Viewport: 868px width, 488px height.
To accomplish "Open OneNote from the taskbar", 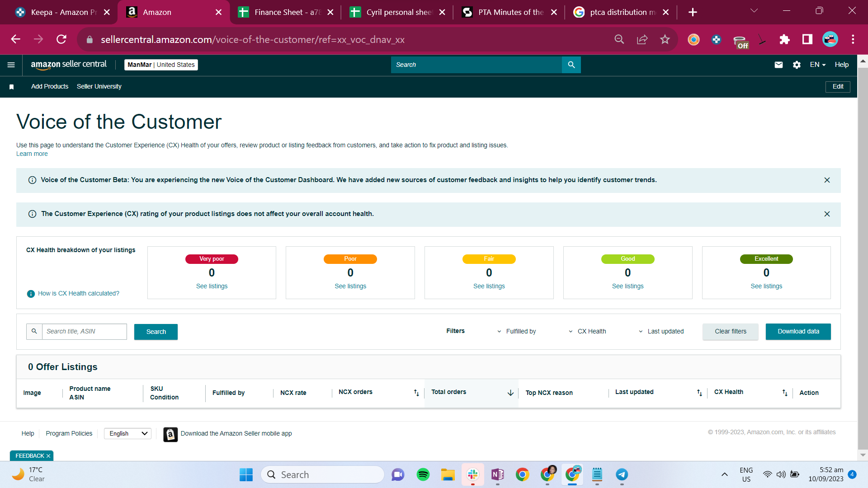I will tap(498, 474).
